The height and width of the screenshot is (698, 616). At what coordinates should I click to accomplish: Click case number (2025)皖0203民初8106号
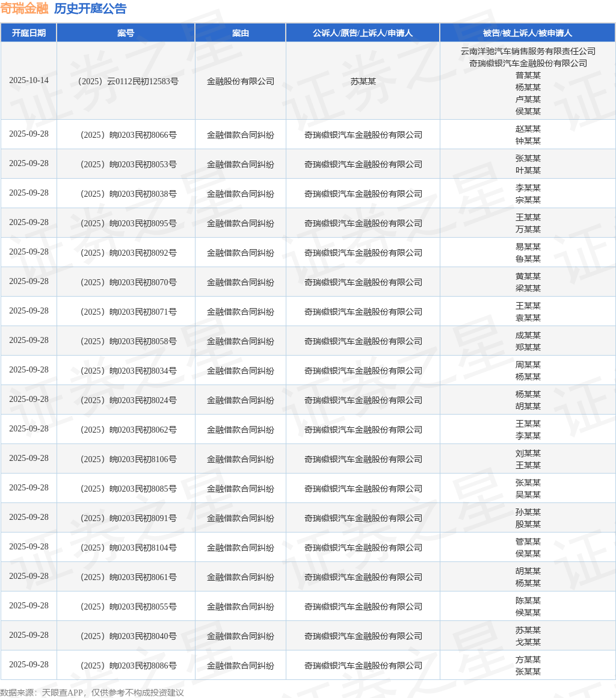tap(126, 459)
